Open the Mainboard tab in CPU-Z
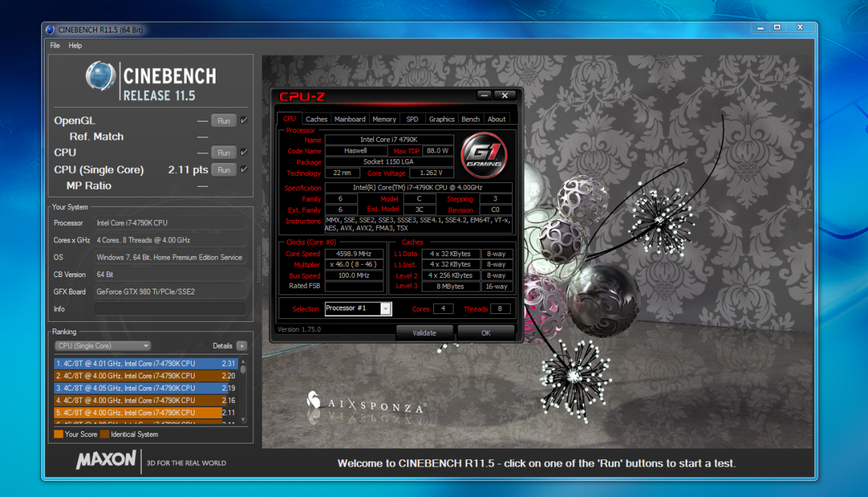The height and width of the screenshot is (497, 868). pyautogui.click(x=350, y=119)
